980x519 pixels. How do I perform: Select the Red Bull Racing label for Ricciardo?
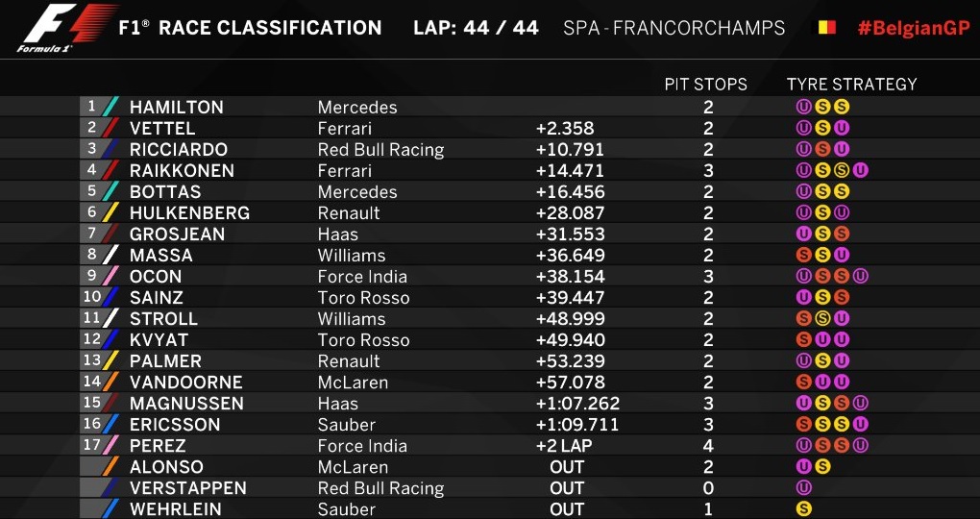pos(380,150)
